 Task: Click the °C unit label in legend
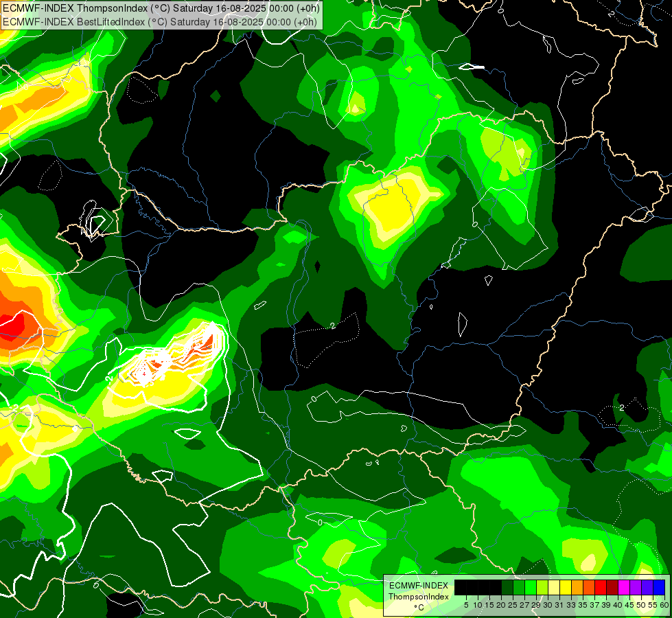(419, 608)
